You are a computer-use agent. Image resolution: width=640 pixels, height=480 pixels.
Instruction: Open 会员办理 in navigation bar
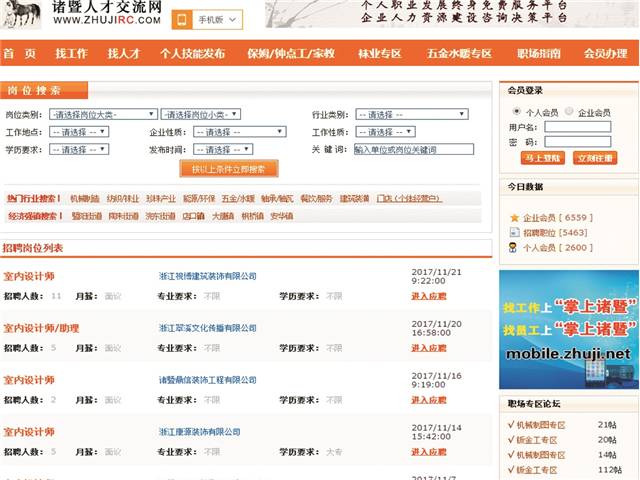(605, 53)
